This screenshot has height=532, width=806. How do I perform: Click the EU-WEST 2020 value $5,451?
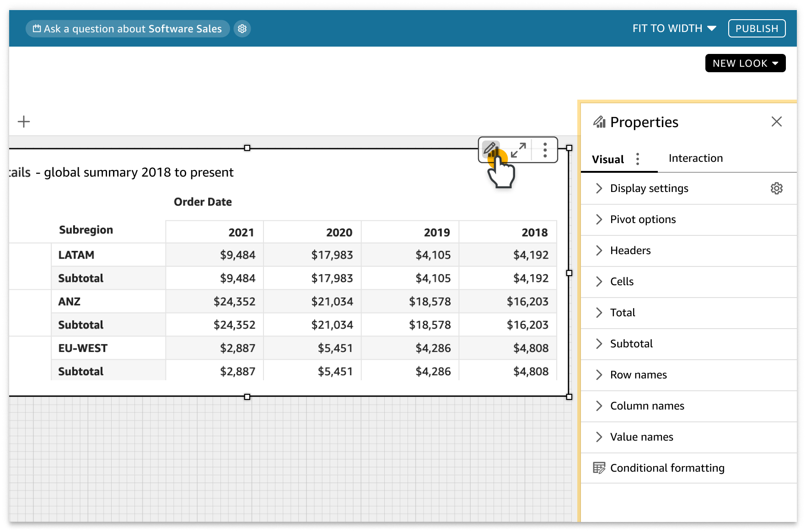(x=335, y=348)
